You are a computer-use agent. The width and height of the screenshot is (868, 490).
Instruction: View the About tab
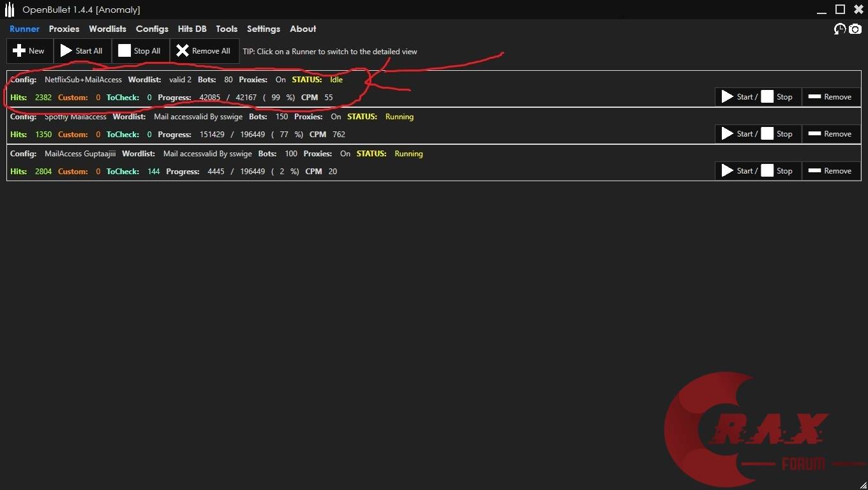[303, 29]
